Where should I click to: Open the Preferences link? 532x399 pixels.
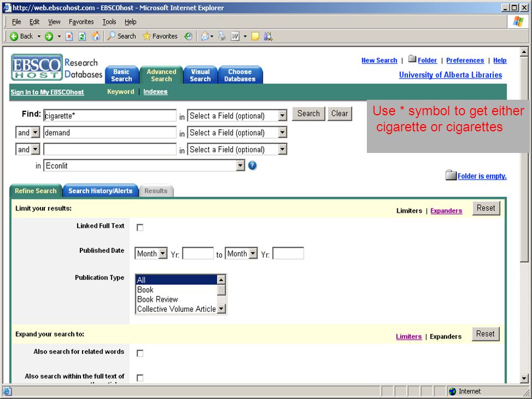465,60
